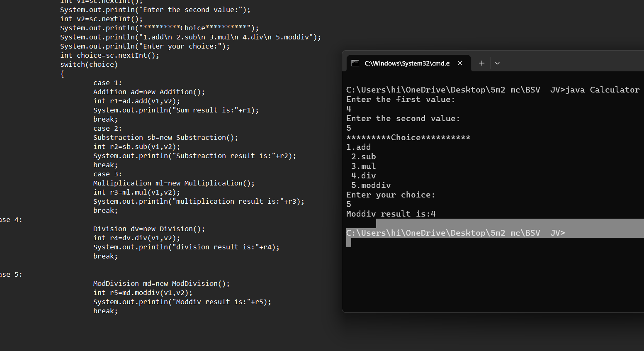Open a new terminal tab with the plus button
The image size is (644, 351).
(481, 63)
